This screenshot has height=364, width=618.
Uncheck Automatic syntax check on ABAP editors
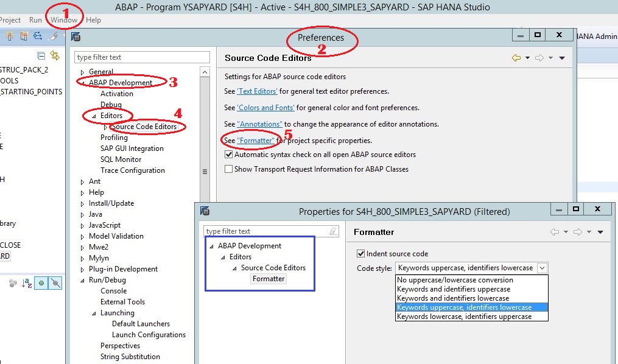tap(228, 155)
